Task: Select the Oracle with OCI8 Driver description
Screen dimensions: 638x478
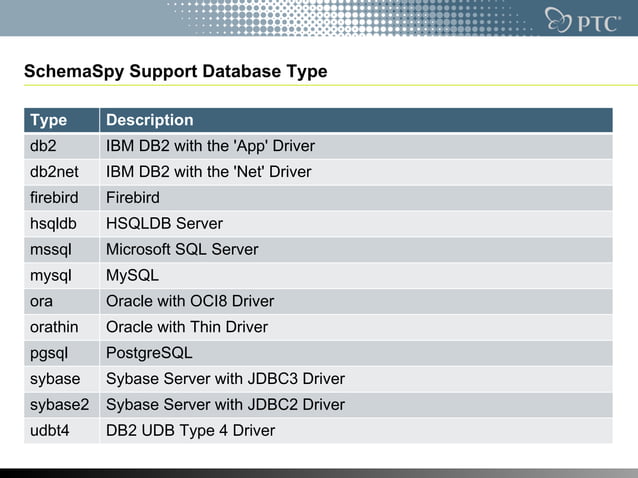Action: coord(190,301)
